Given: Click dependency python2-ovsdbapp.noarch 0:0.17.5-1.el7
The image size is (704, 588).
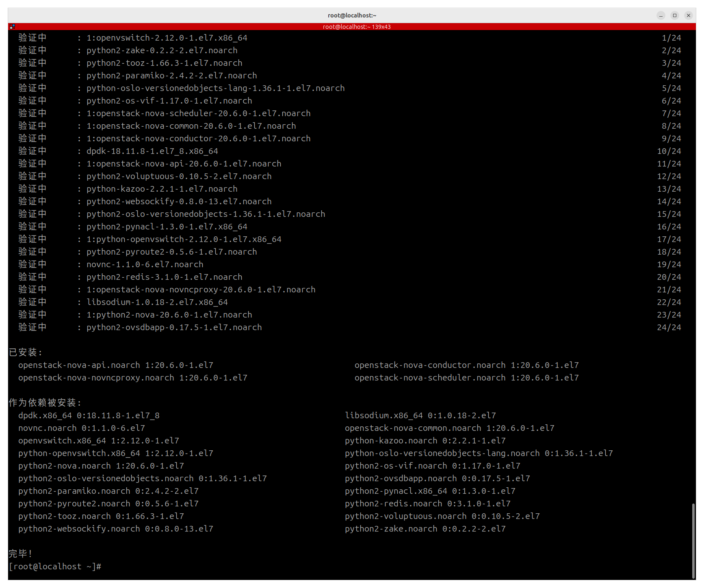Looking at the screenshot, I should 438,478.
